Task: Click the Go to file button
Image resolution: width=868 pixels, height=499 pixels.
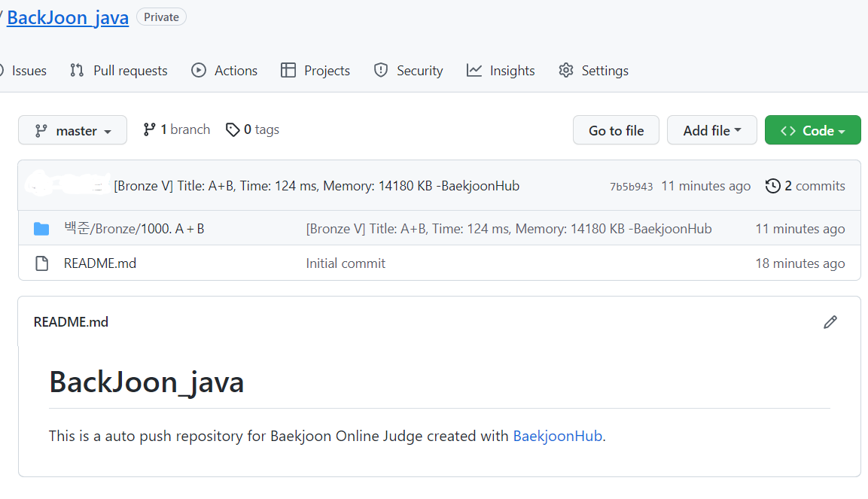Action: tap(616, 130)
